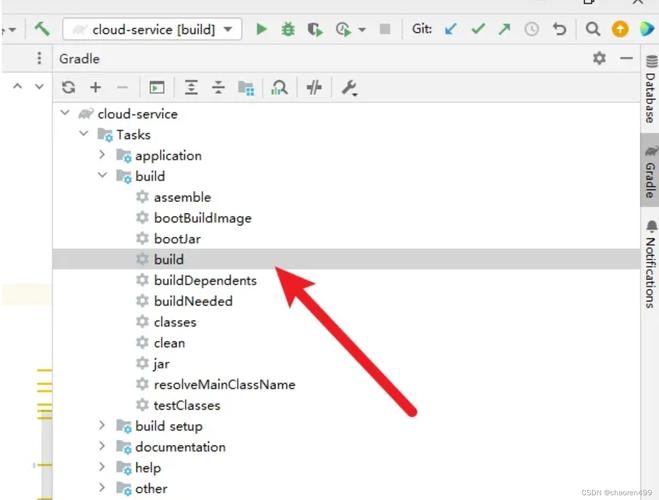Open the Database tool window tab
Image resolution: width=659 pixels, height=500 pixels.
[x=650, y=88]
